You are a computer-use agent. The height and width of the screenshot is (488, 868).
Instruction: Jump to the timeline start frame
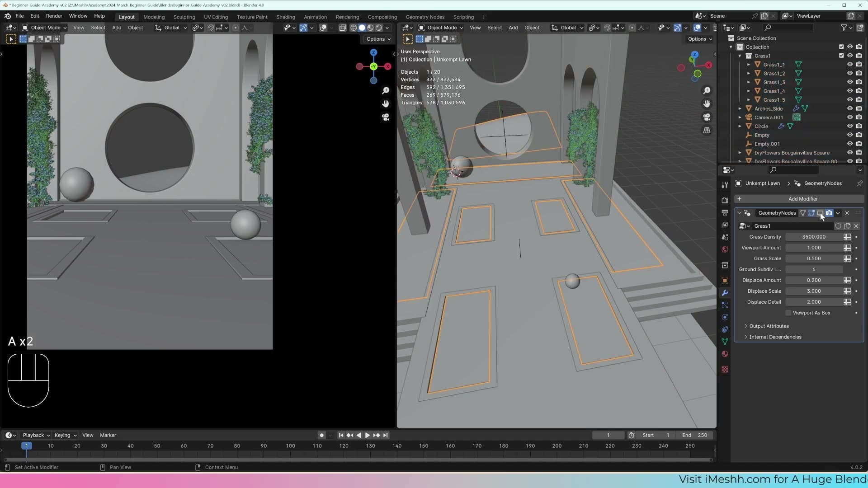point(341,435)
